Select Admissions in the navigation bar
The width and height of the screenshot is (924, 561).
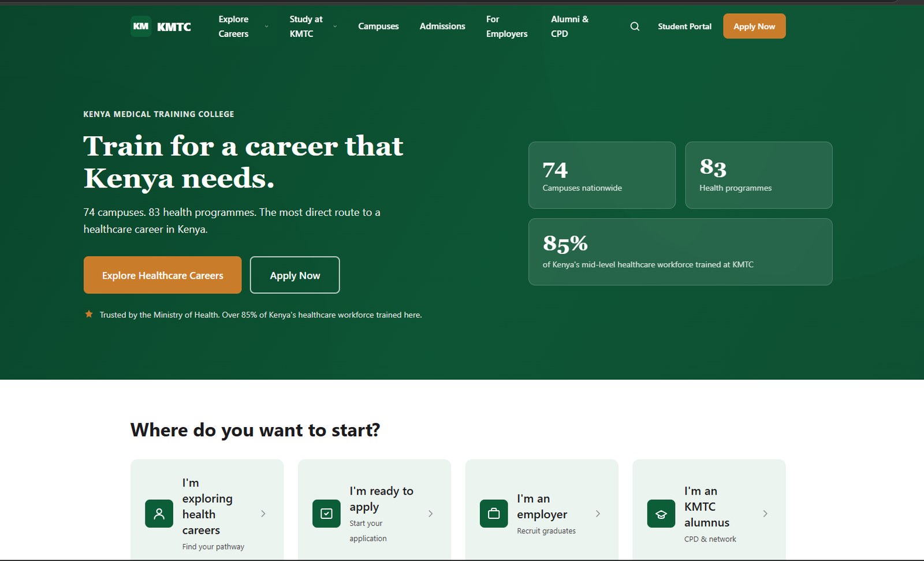[x=442, y=27]
